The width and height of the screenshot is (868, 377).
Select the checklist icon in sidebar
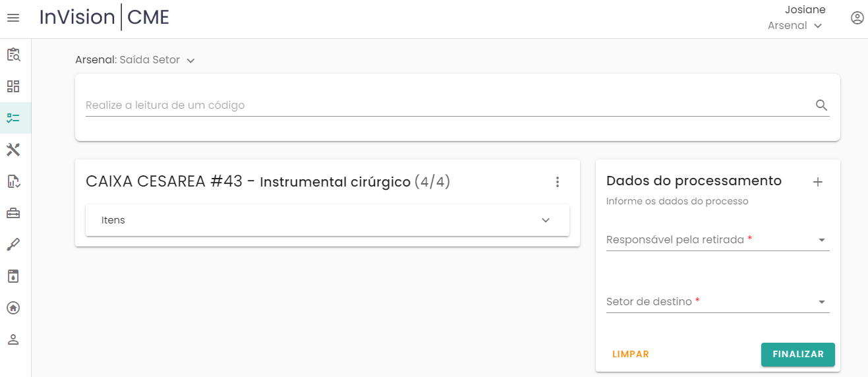pyautogui.click(x=13, y=118)
